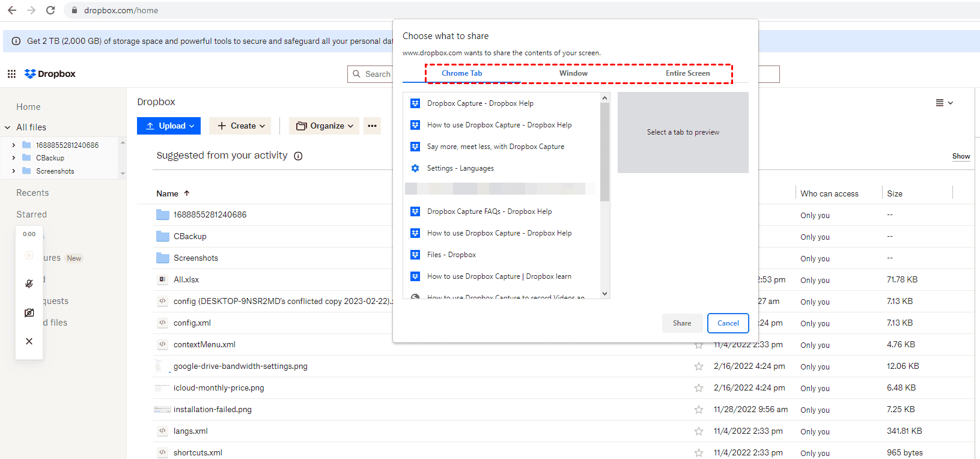Click the Show link under suggested activity
The image size is (980, 459).
tap(961, 156)
